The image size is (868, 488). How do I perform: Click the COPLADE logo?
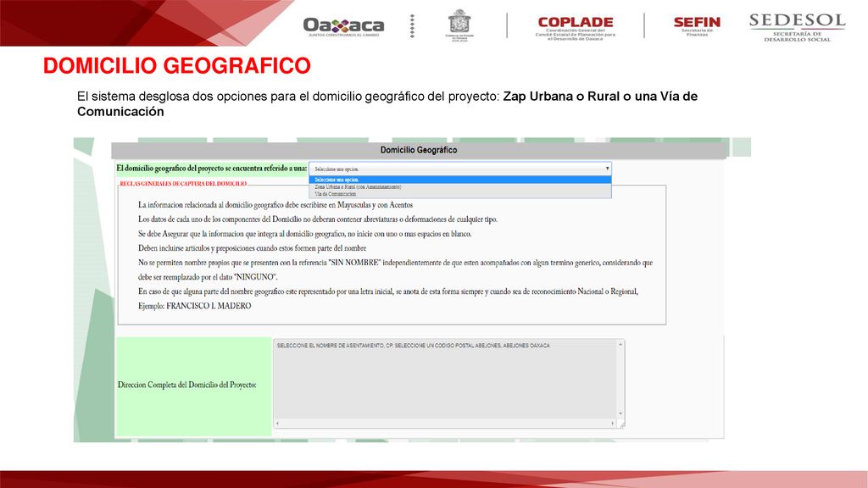(576, 28)
